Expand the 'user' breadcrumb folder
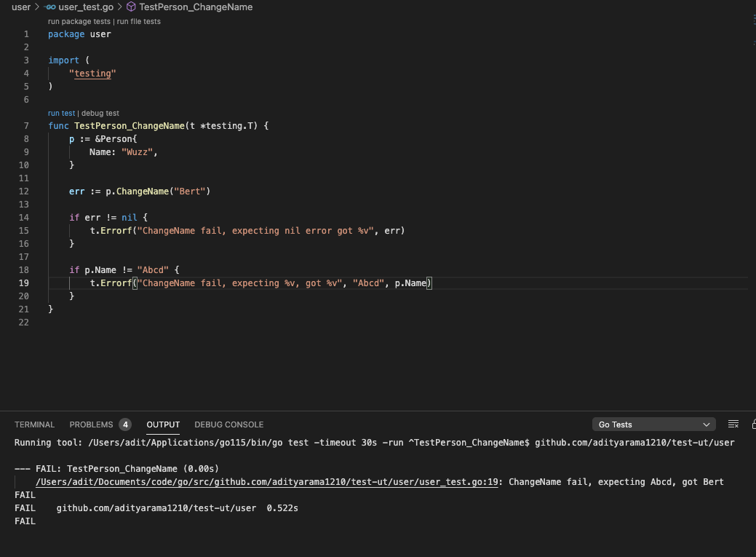The width and height of the screenshot is (756, 557). (x=21, y=7)
